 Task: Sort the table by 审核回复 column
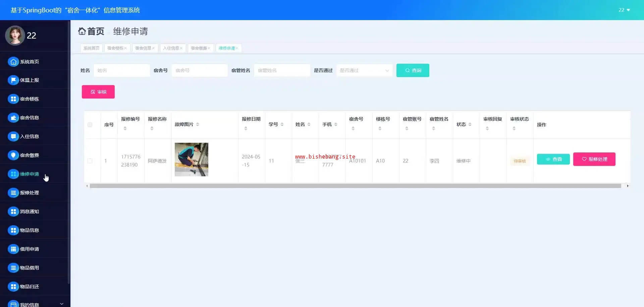pyautogui.click(x=487, y=128)
